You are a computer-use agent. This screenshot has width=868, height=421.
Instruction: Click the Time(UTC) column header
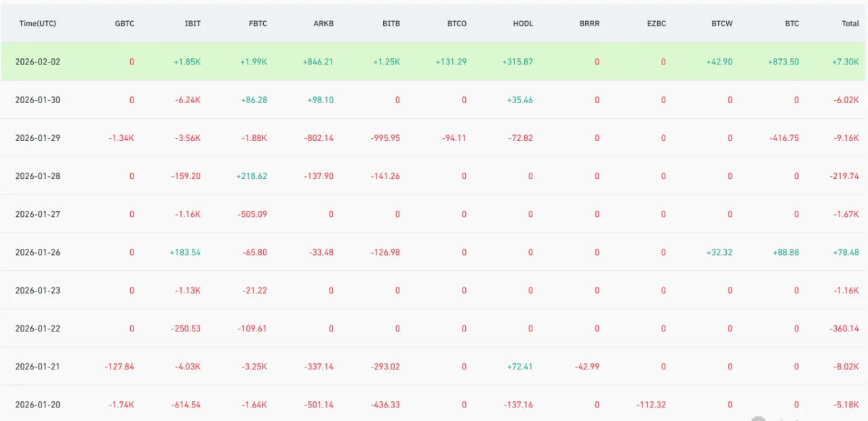(38, 23)
